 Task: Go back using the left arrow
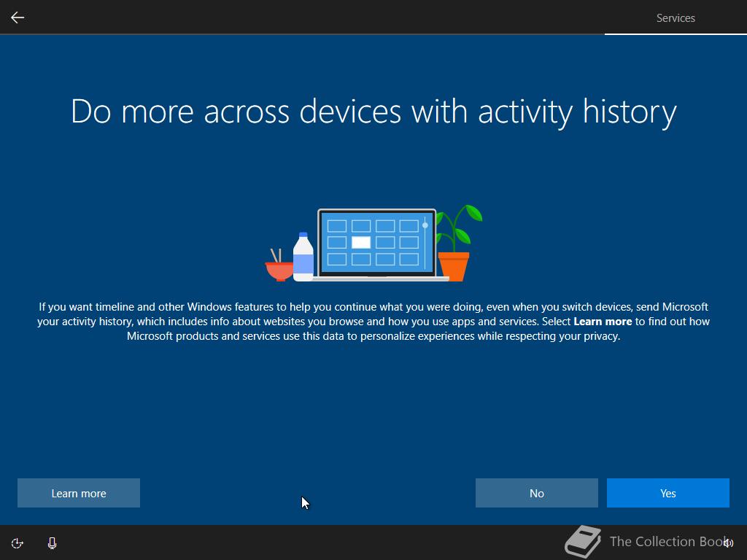coord(18,17)
